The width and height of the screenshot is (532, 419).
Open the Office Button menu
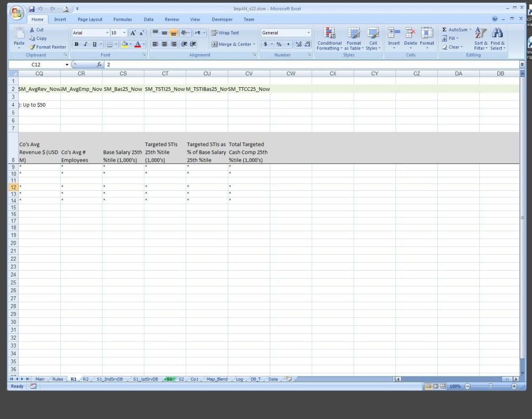[16, 11]
